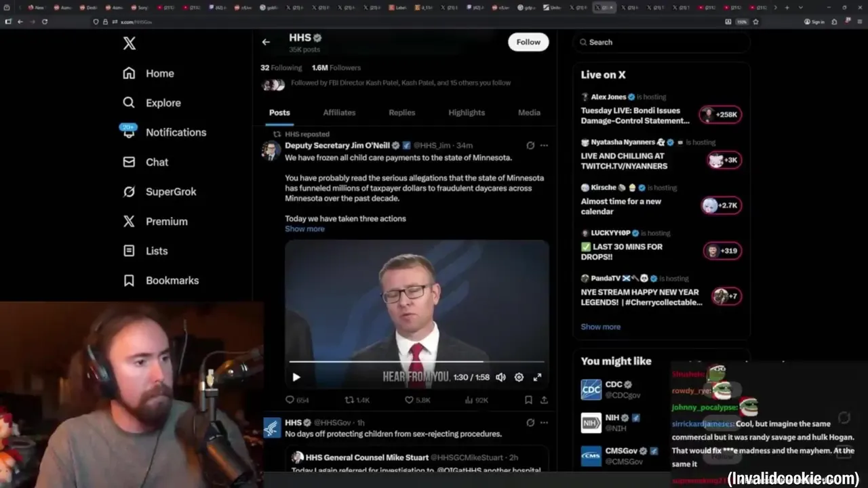Show more live broadcasts
The image size is (868, 488).
click(600, 327)
